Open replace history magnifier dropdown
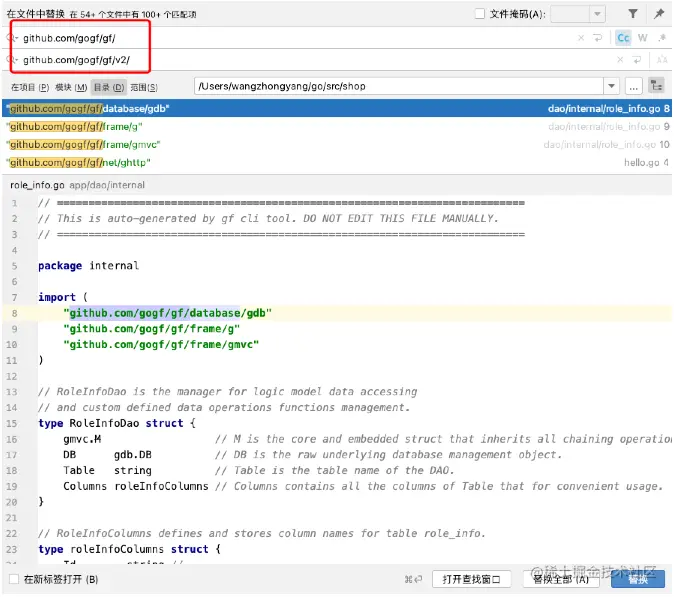 point(13,60)
